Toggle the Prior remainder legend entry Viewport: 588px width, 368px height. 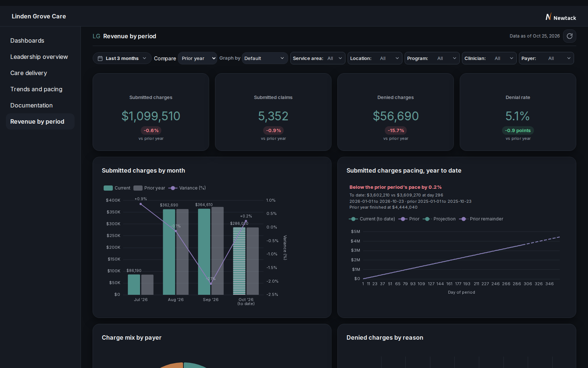coord(481,219)
